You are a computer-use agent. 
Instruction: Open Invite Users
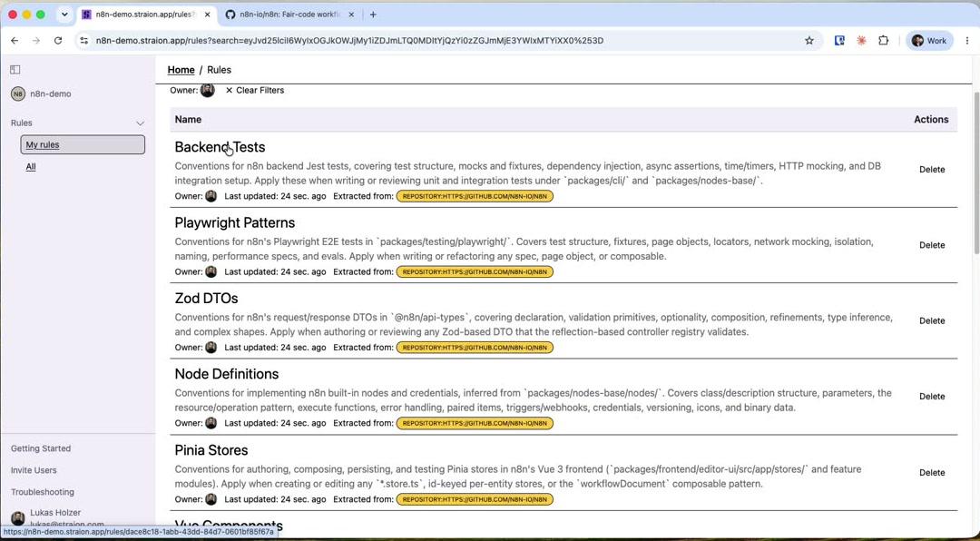(34, 470)
